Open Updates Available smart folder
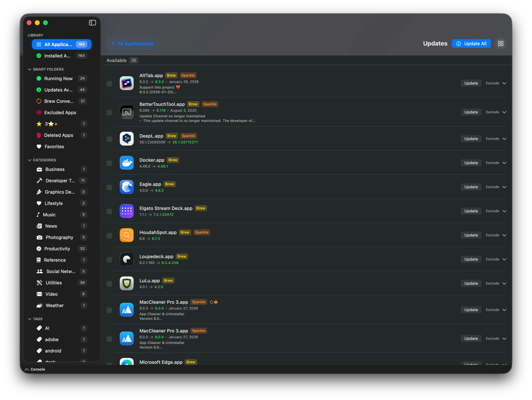 pos(62,90)
